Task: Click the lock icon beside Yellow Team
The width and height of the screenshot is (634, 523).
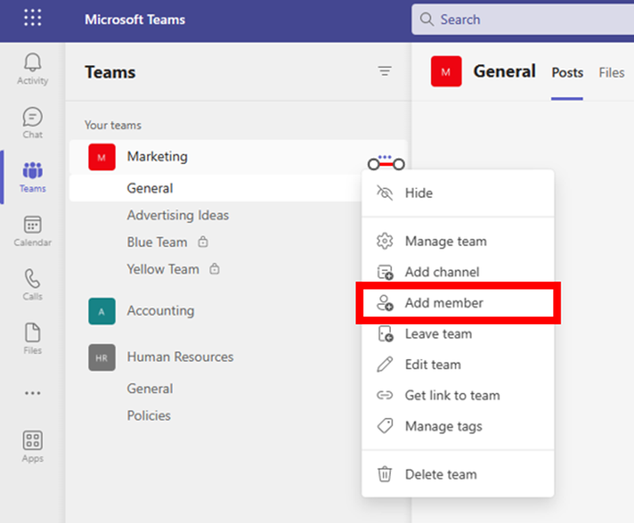Action: coord(214,269)
